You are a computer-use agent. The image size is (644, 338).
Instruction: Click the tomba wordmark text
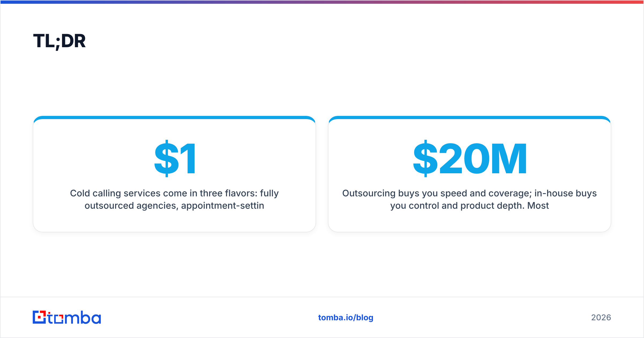pos(74,317)
